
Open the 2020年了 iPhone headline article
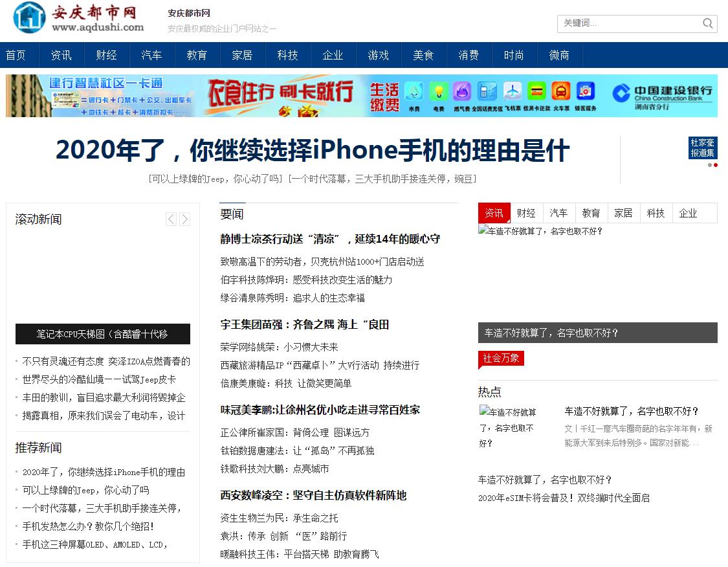point(313,150)
